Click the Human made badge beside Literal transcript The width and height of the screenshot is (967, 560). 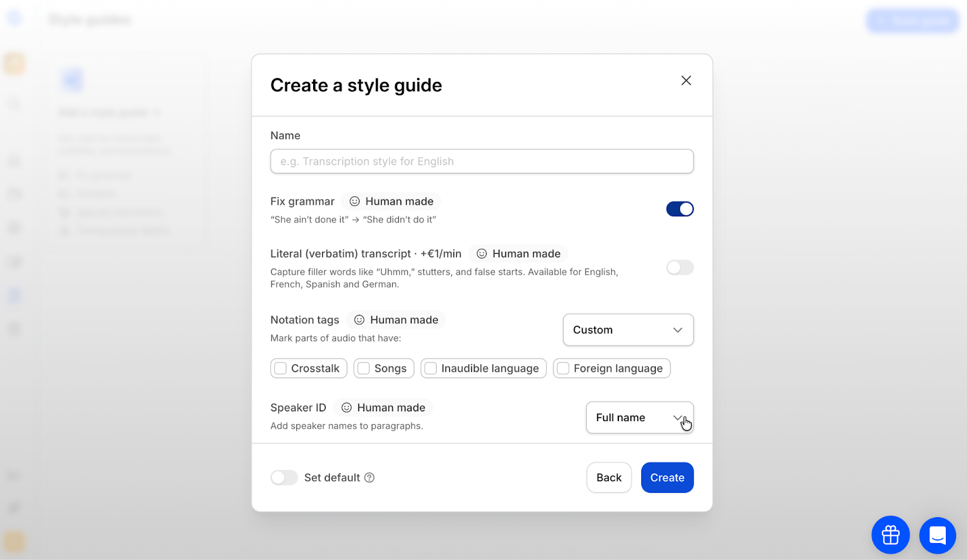pyautogui.click(x=518, y=254)
